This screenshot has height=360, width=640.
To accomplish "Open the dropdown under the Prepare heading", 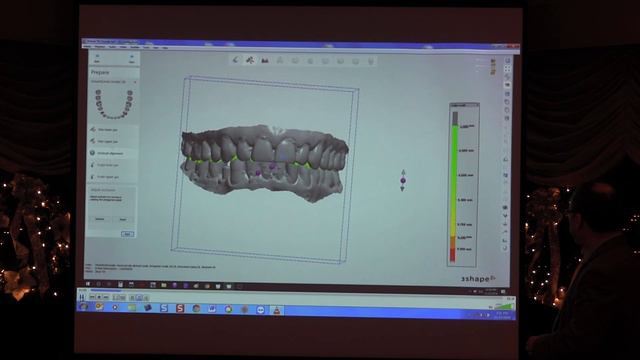I will (x=113, y=82).
